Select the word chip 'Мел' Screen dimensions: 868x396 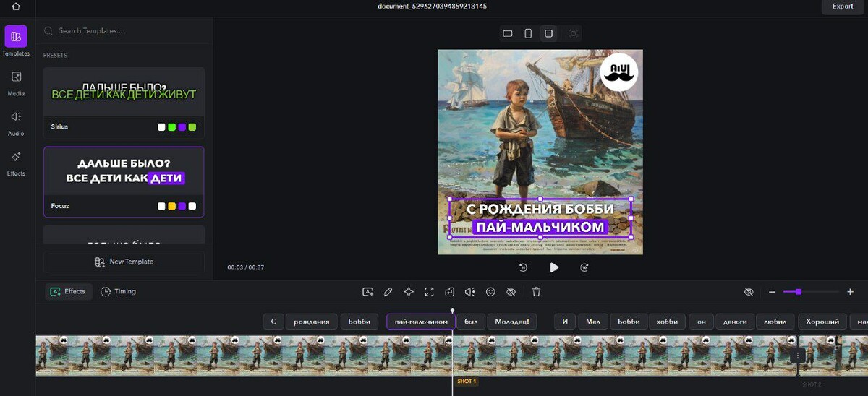pyautogui.click(x=593, y=322)
